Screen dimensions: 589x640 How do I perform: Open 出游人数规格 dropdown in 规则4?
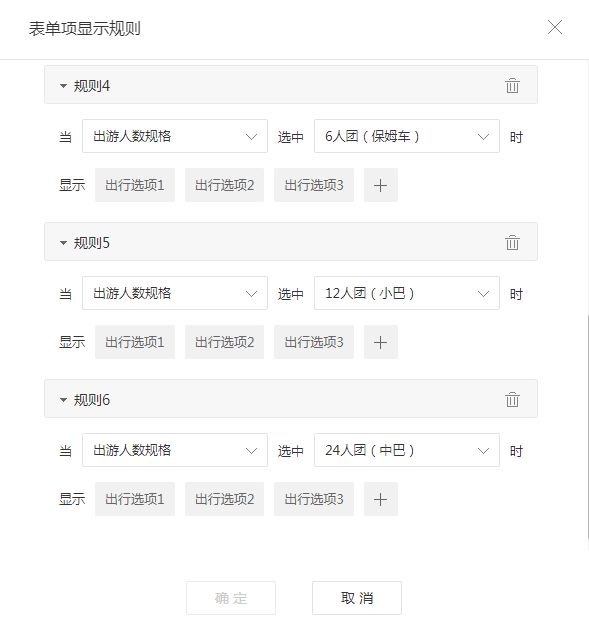pos(175,136)
